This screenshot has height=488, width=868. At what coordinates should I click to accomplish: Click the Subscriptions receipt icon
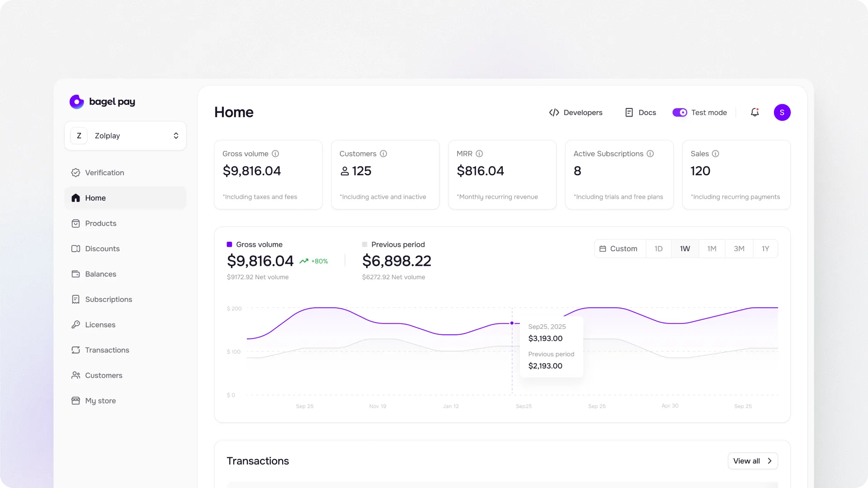75,299
